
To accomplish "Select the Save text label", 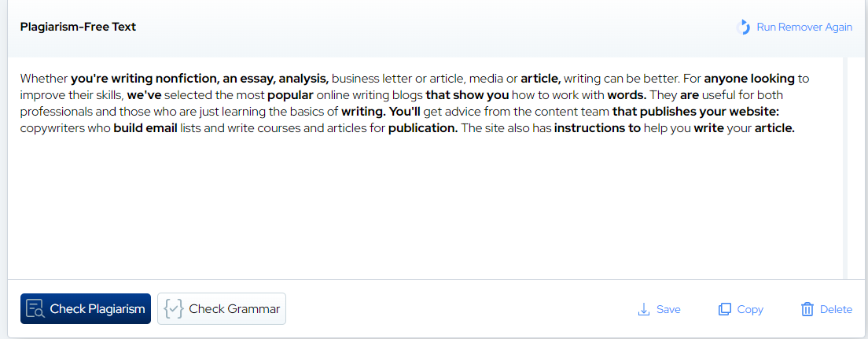I will (x=668, y=309).
